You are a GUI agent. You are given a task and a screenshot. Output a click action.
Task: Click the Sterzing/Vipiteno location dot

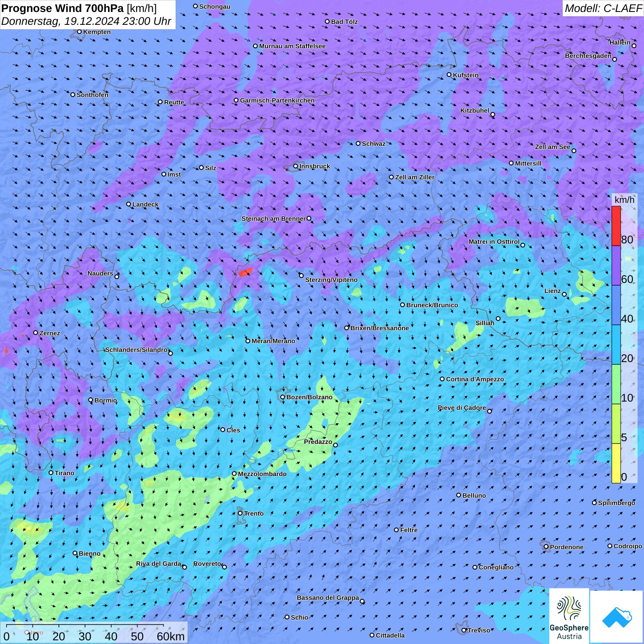click(x=301, y=276)
